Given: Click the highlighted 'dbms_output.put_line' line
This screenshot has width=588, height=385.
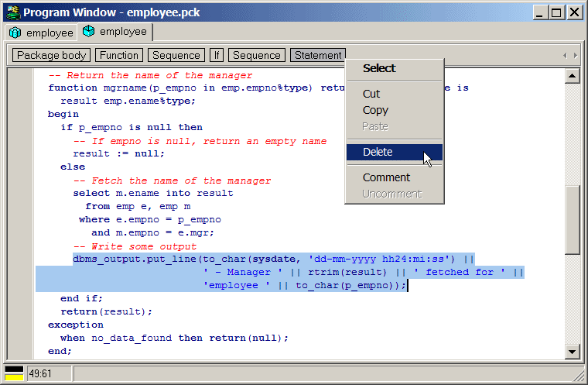Looking at the screenshot, I should 274,260.
